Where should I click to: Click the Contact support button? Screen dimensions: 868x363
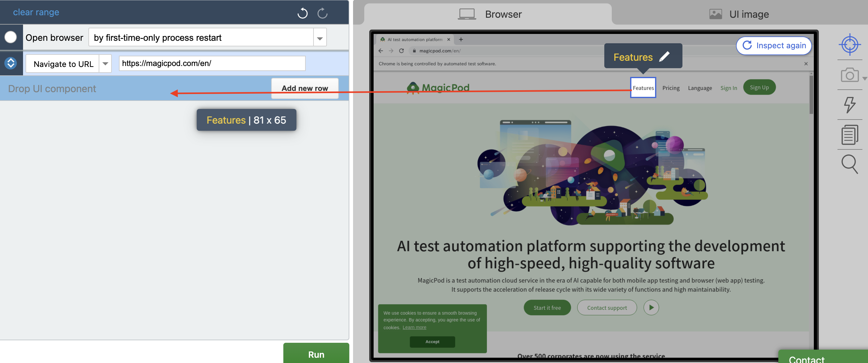[x=606, y=307]
